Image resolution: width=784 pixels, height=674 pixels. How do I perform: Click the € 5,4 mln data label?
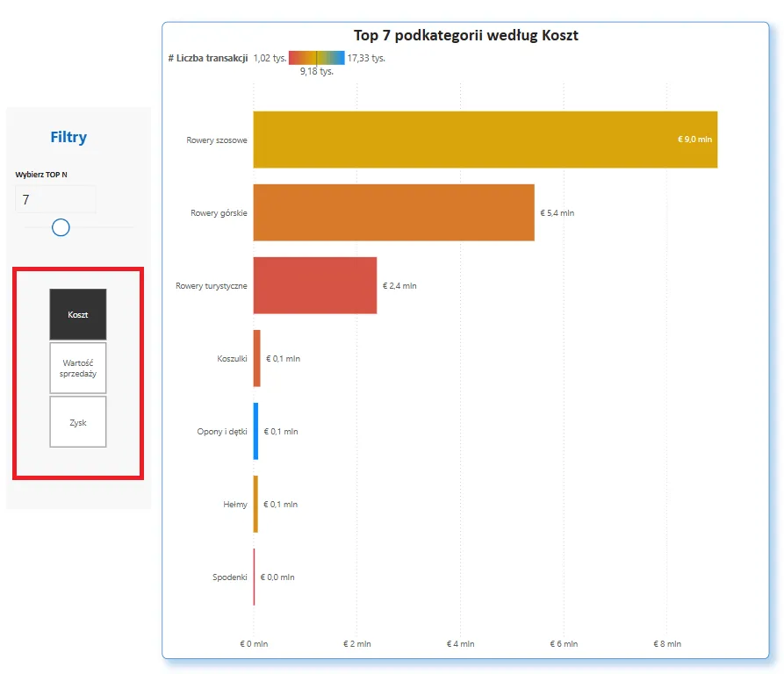tap(557, 213)
